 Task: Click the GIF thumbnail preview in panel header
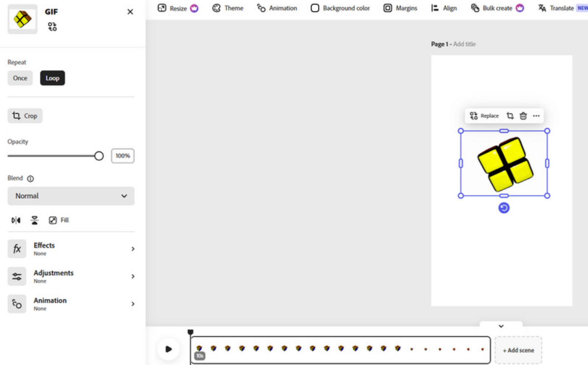click(23, 19)
